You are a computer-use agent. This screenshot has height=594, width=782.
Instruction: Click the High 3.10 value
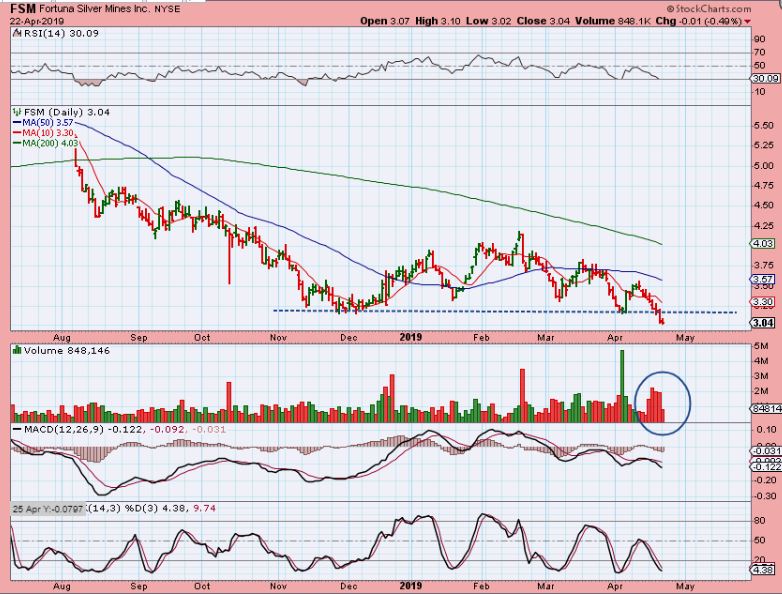click(437, 21)
